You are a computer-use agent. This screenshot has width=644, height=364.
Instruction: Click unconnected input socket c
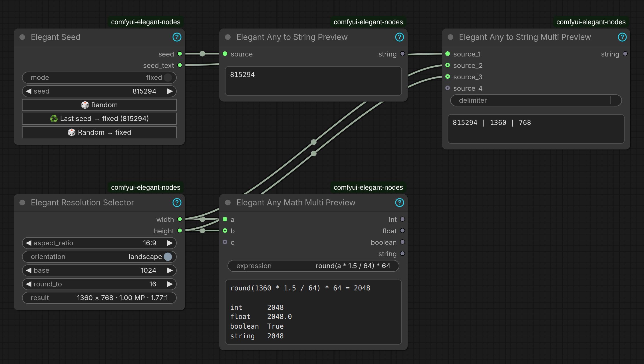click(x=225, y=242)
